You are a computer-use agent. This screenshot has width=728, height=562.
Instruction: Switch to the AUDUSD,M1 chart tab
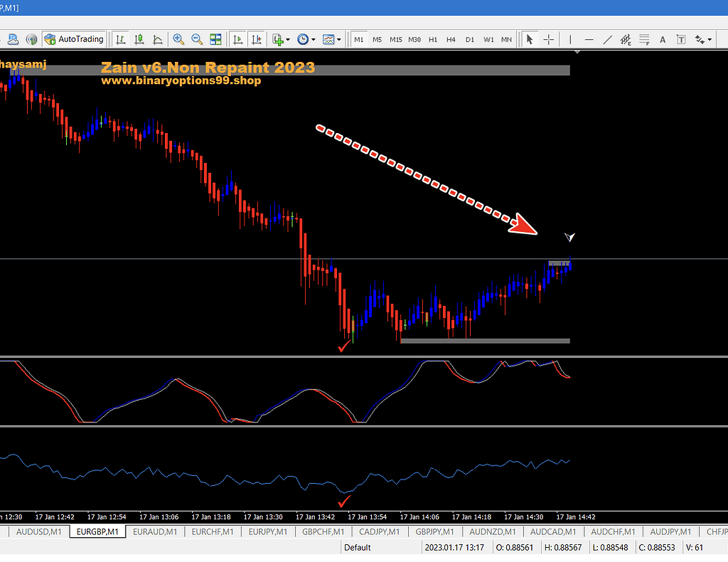point(38,532)
